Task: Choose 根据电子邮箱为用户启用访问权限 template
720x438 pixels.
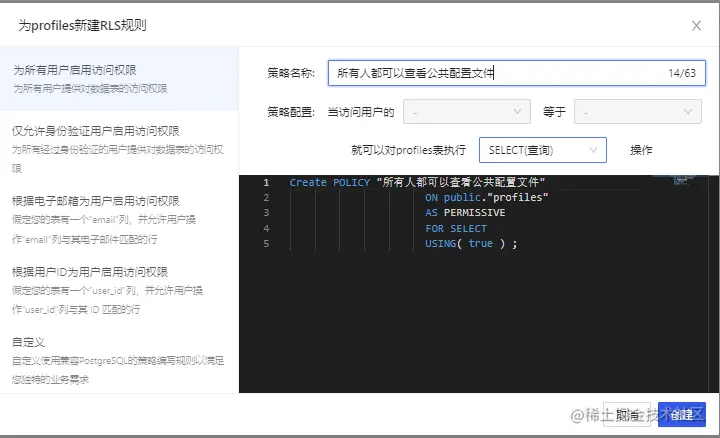Action: pos(119,219)
